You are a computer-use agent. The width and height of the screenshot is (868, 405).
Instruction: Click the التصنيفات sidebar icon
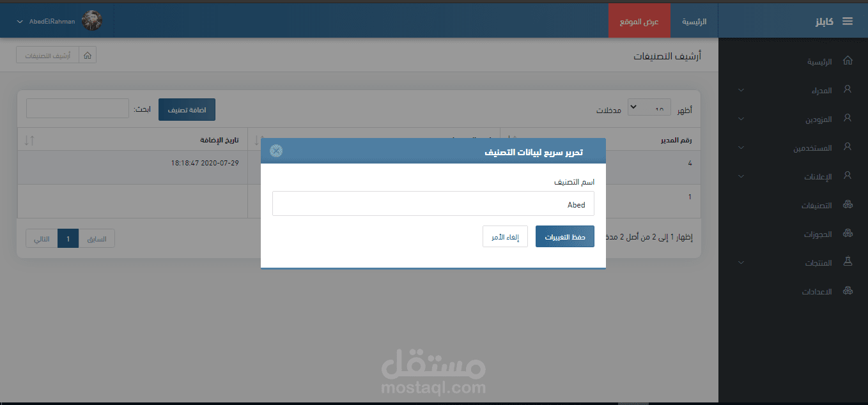[848, 205]
